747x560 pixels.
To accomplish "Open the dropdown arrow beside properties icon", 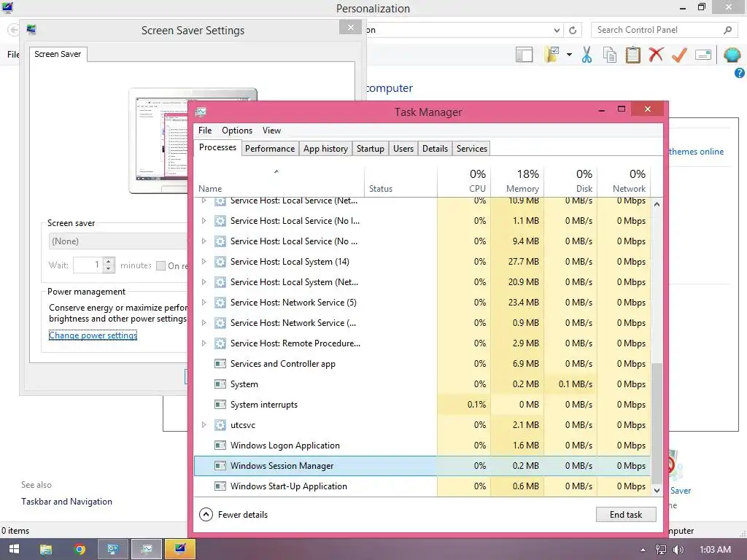I will point(569,55).
